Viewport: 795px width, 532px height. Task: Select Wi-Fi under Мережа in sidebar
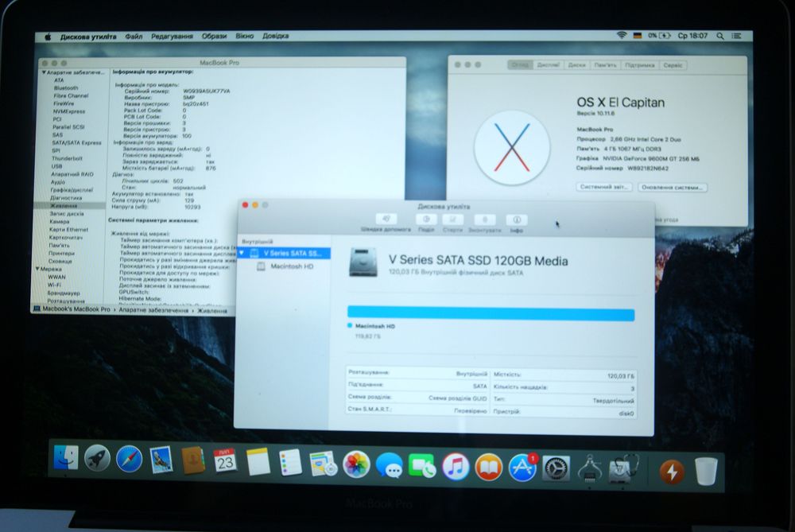(54, 285)
